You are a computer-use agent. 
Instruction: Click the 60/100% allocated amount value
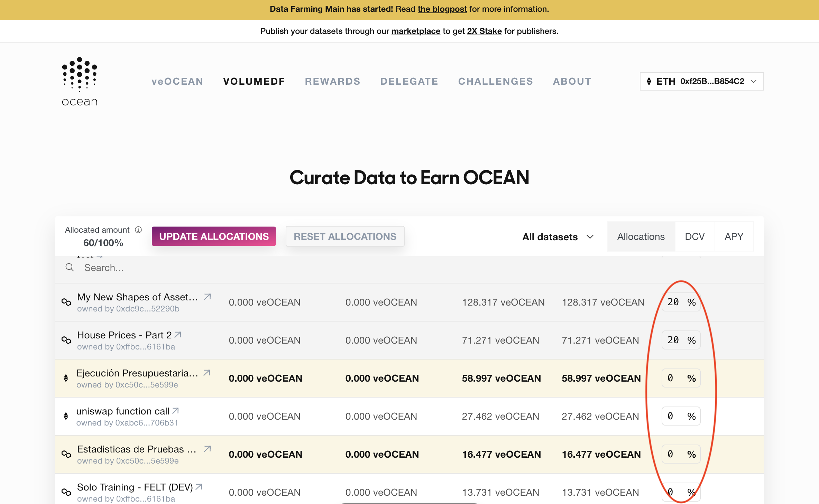103,243
